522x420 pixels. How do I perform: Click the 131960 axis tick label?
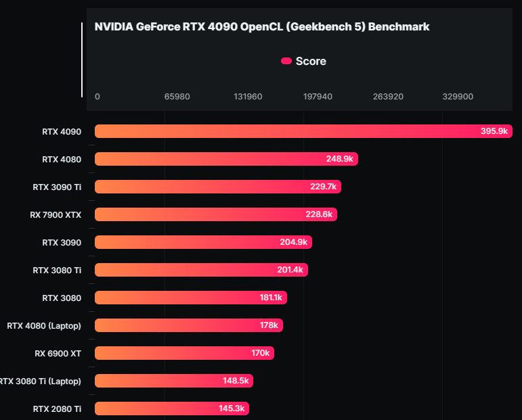coord(248,97)
